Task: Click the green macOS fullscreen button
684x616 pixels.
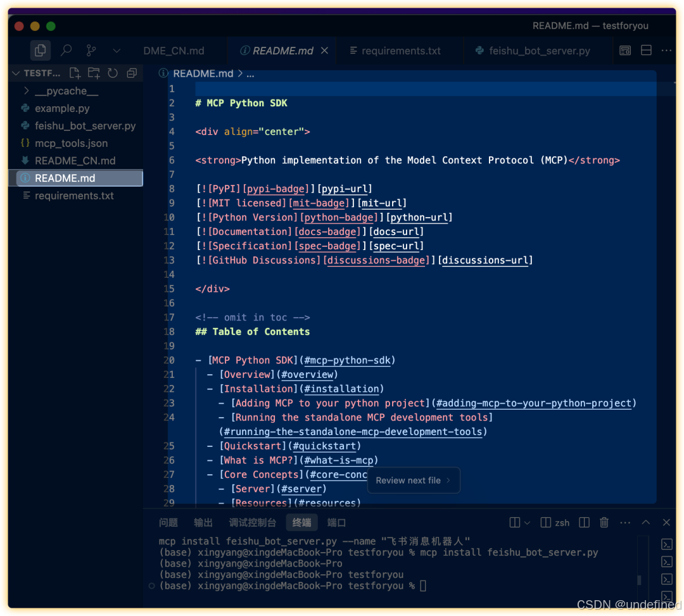Action: [51, 26]
